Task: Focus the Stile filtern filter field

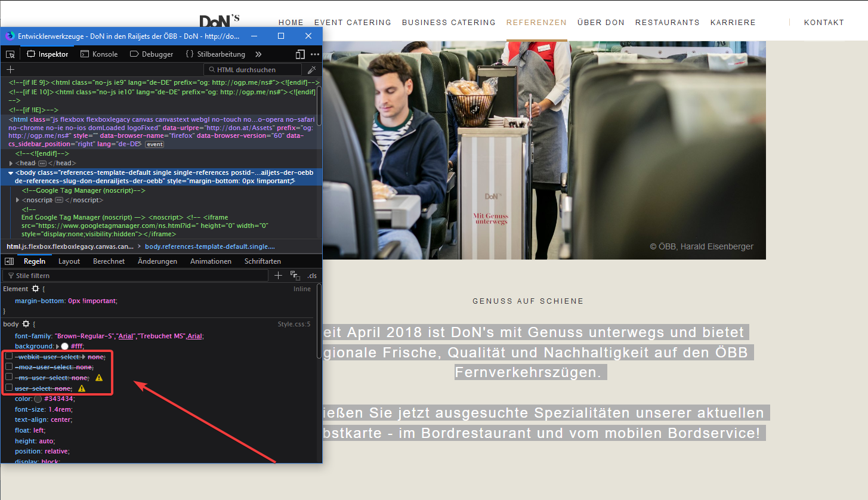Action: (x=135, y=276)
